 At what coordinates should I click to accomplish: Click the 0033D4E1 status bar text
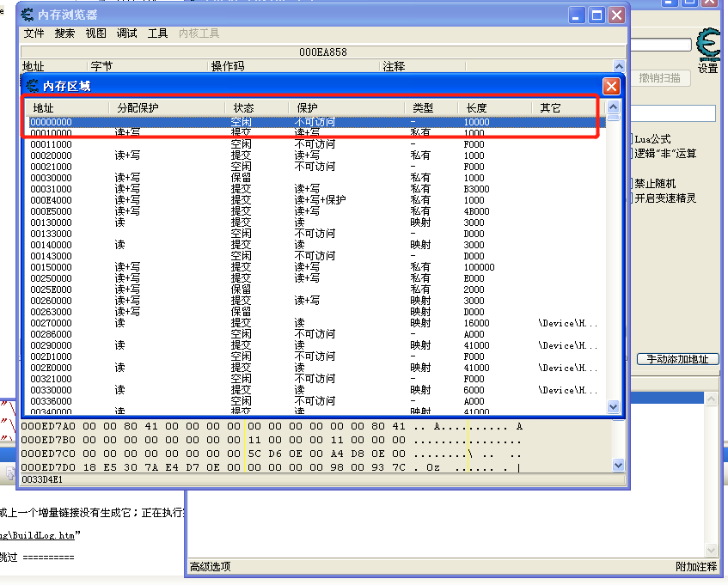click(42, 479)
